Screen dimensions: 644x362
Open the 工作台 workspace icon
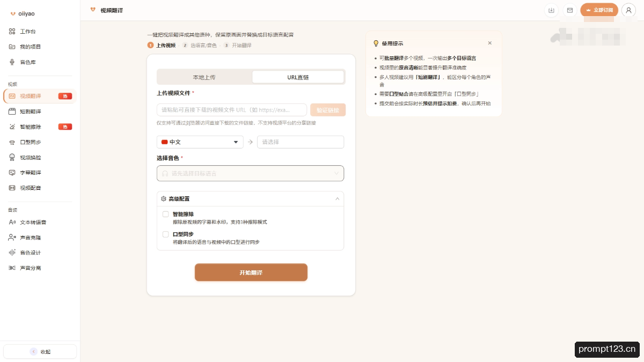tap(12, 32)
